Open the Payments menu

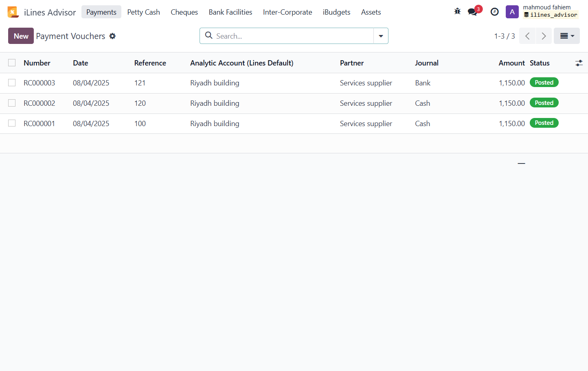tap(101, 12)
